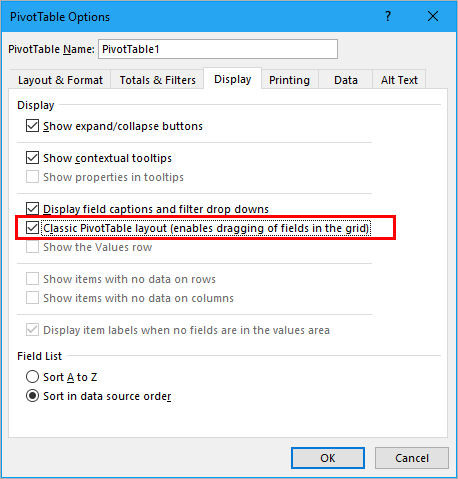Go to the Printing tab
The image size is (458, 479).
click(289, 80)
